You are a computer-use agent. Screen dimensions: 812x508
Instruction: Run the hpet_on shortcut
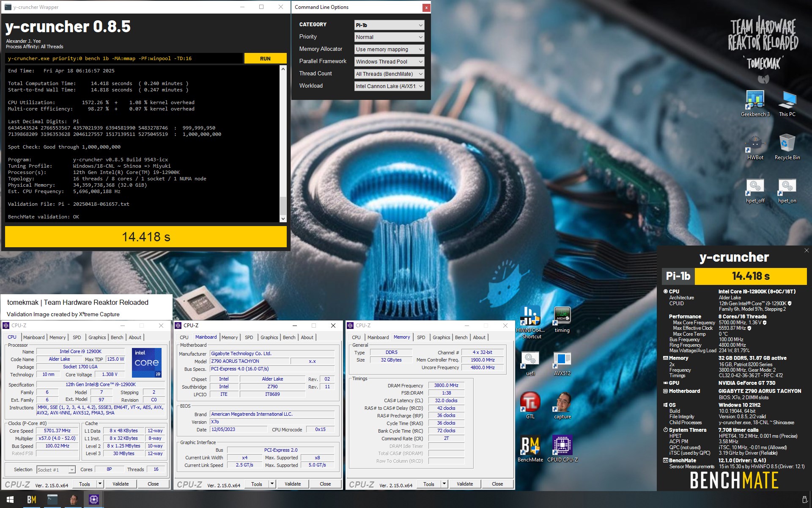tap(787, 190)
